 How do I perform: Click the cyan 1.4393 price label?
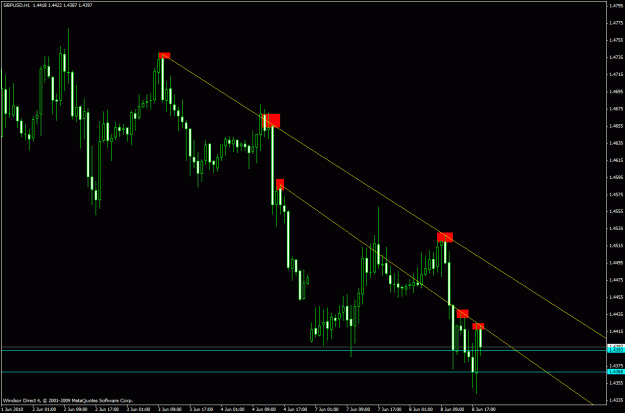tap(615, 350)
